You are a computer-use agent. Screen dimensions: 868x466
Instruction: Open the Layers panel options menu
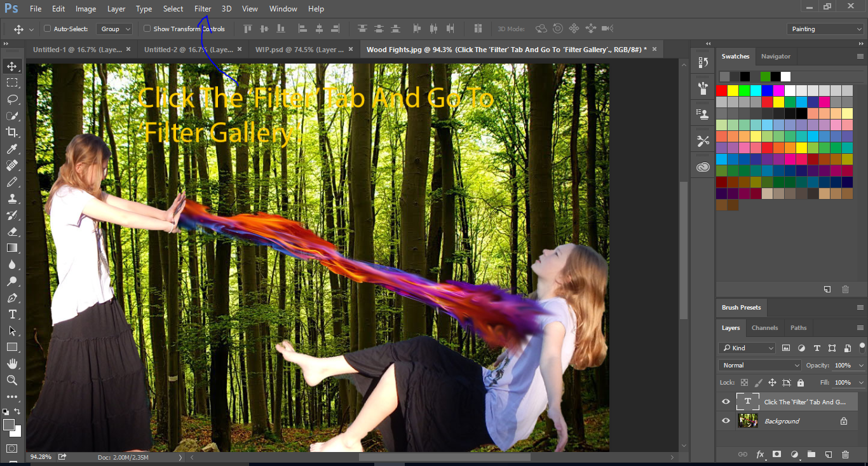pyautogui.click(x=860, y=328)
